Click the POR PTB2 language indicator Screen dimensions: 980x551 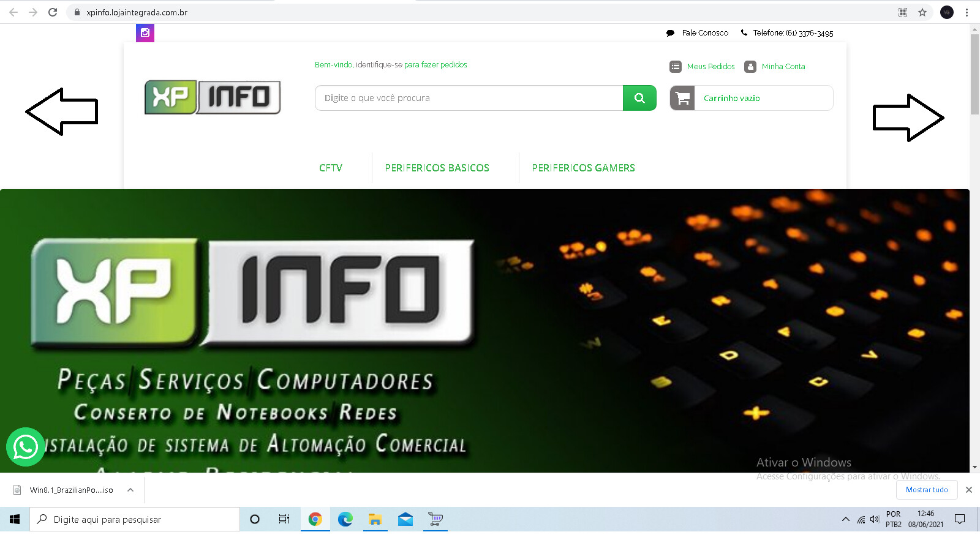click(894, 519)
